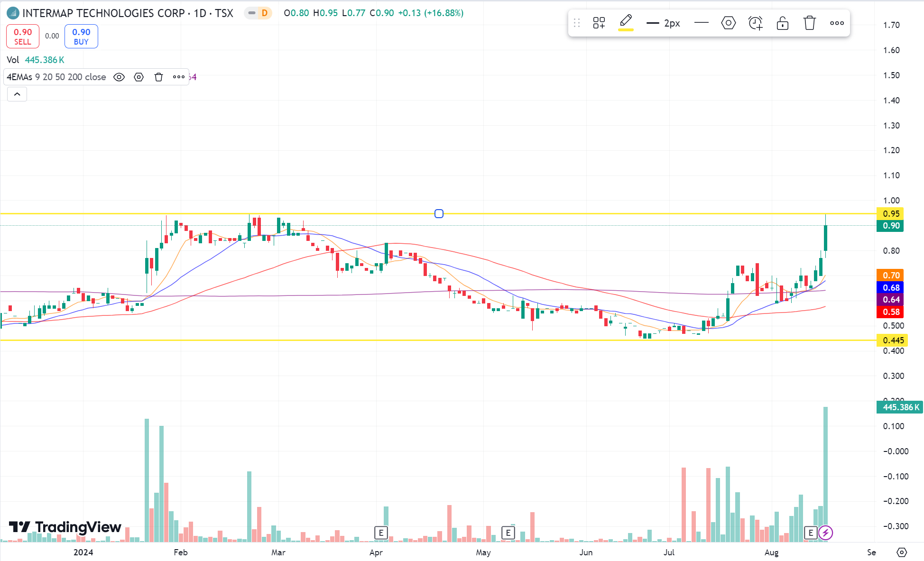Screen dimensions: 924x561
Task: Click the blue 0.68 EMA label
Action: 890,288
